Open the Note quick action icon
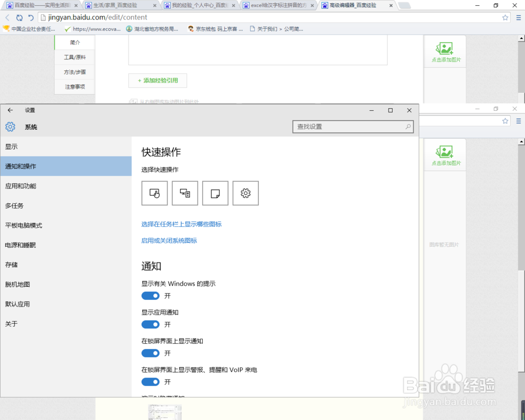The width and height of the screenshot is (525, 420). [x=215, y=193]
